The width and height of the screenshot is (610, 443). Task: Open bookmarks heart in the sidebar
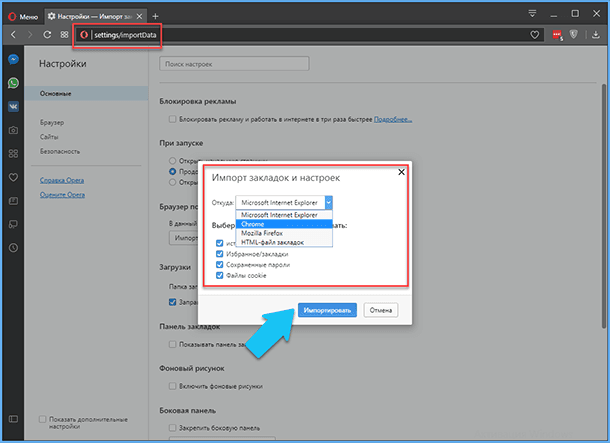[13, 177]
